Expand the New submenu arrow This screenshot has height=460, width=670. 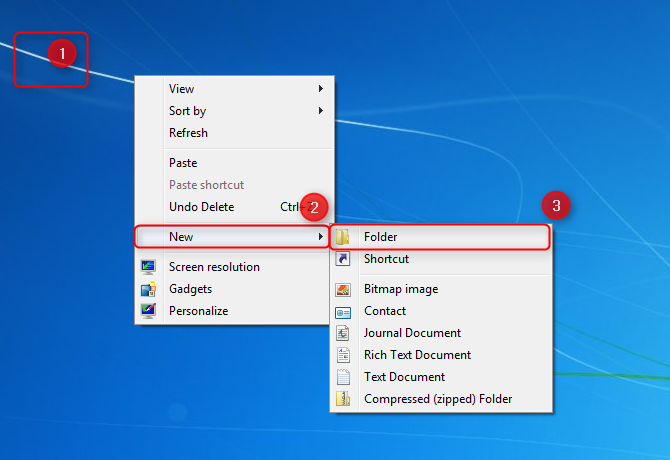coord(320,236)
